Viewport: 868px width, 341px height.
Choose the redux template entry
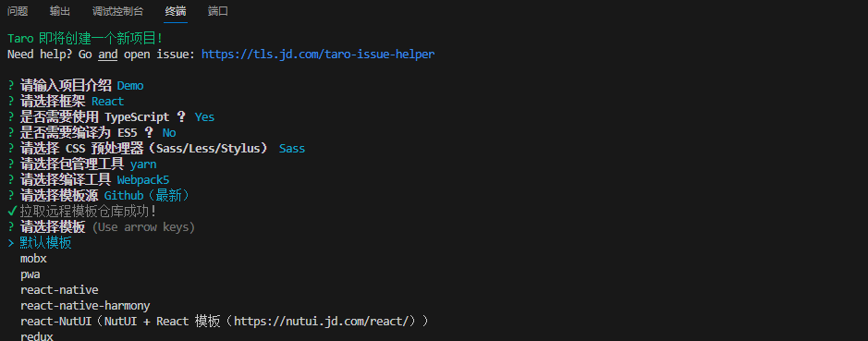37,336
